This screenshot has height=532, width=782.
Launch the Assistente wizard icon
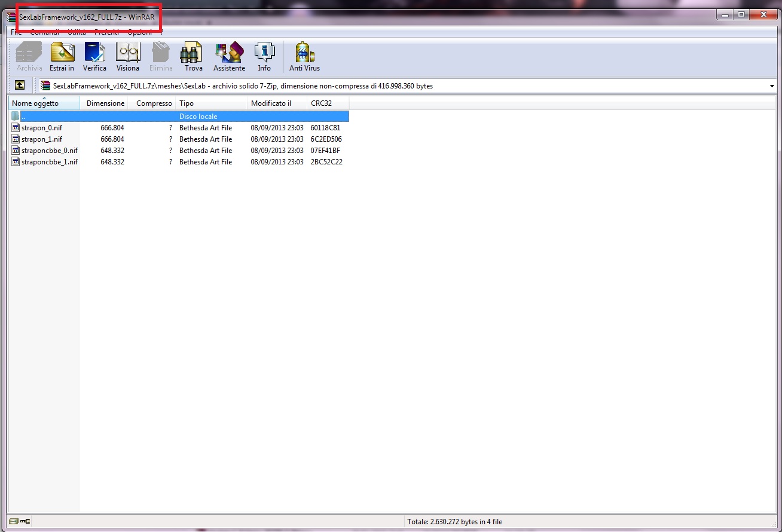coord(230,53)
